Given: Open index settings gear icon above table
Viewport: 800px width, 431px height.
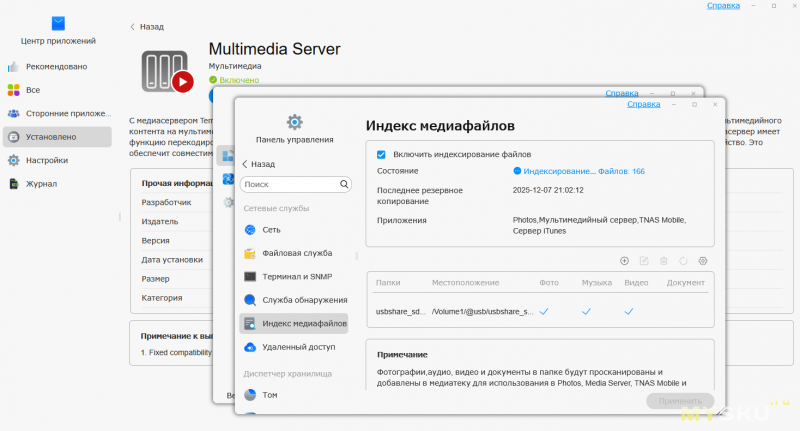Looking at the screenshot, I should (x=703, y=260).
